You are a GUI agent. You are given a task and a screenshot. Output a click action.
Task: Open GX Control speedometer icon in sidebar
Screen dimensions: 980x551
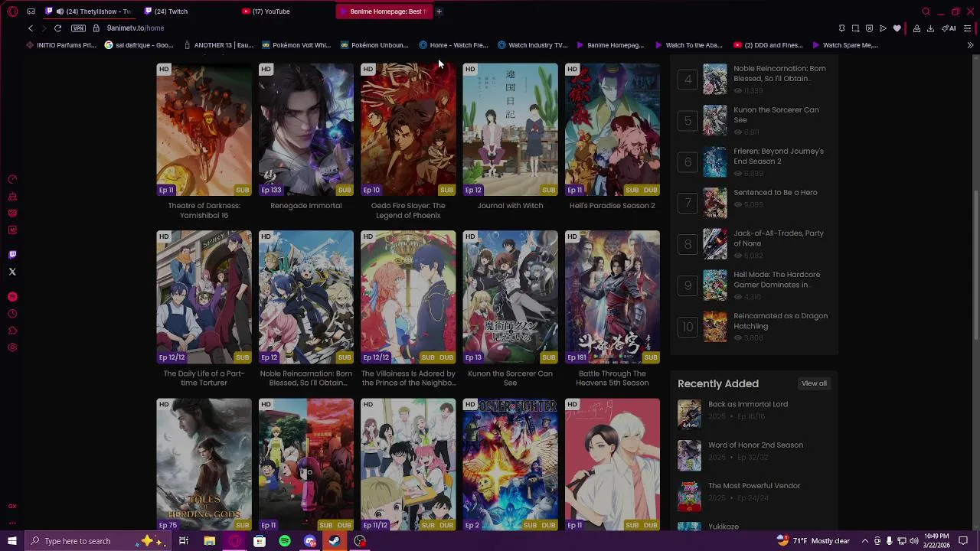click(x=12, y=180)
